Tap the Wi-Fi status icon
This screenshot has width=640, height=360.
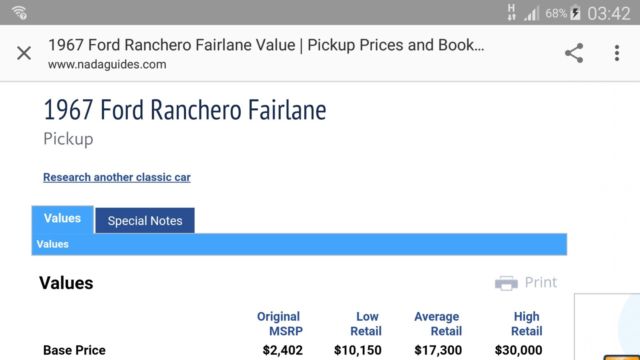pos(19,13)
